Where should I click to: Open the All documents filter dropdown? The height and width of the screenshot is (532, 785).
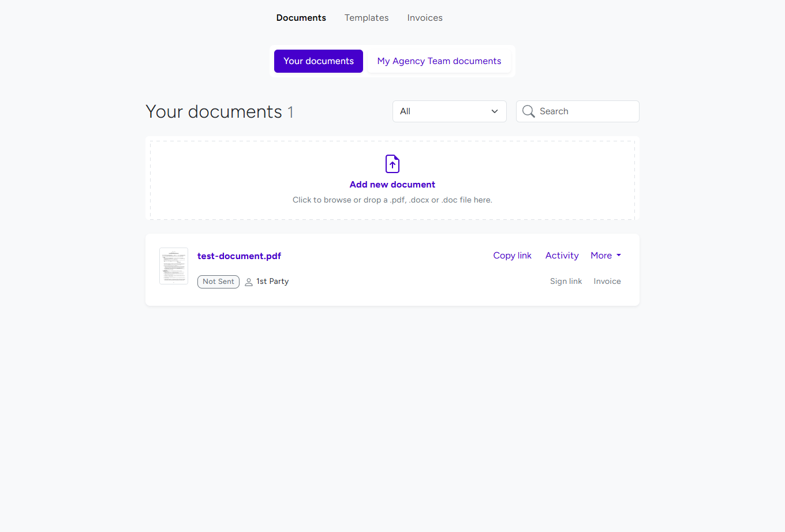(449, 111)
